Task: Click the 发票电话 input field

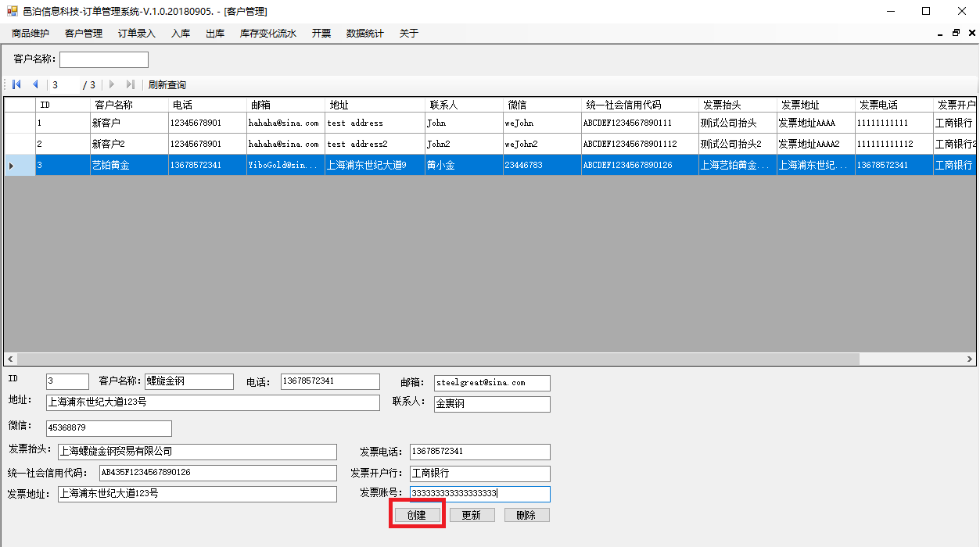Action: point(480,452)
